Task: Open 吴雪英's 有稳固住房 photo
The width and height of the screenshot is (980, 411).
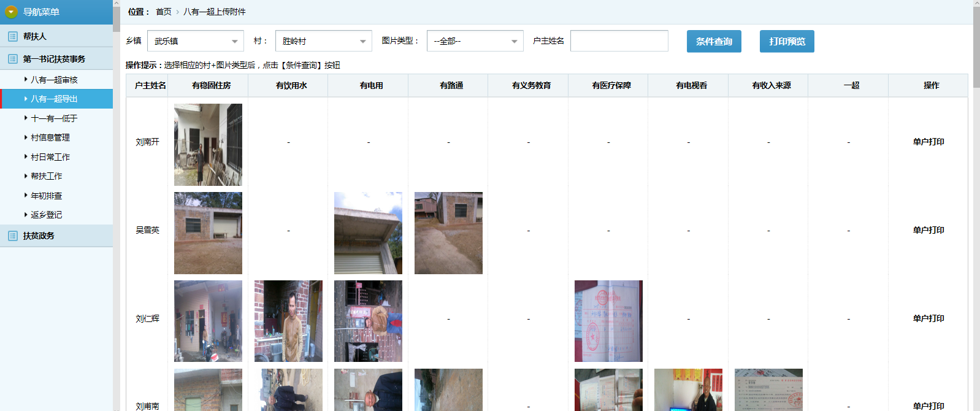Action: point(208,233)
